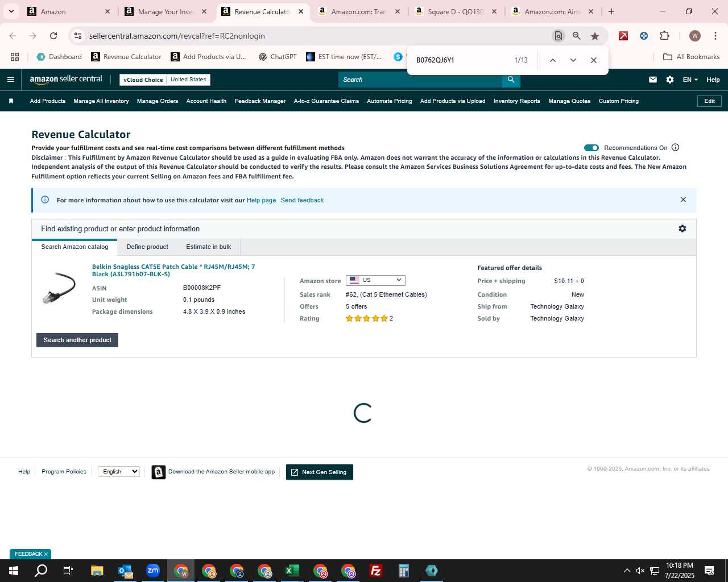Click the browser address bar
This screenshot has width=728, height=582.
[318, 36]
